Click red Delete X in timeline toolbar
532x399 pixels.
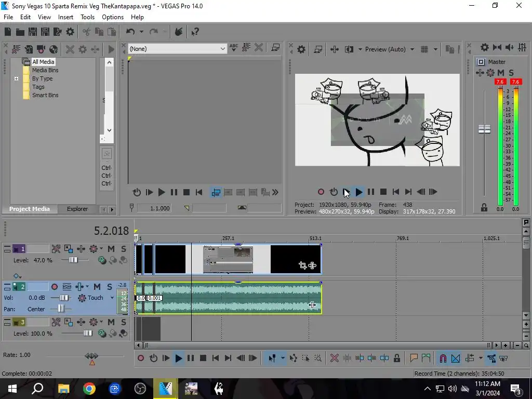point(334,358)
